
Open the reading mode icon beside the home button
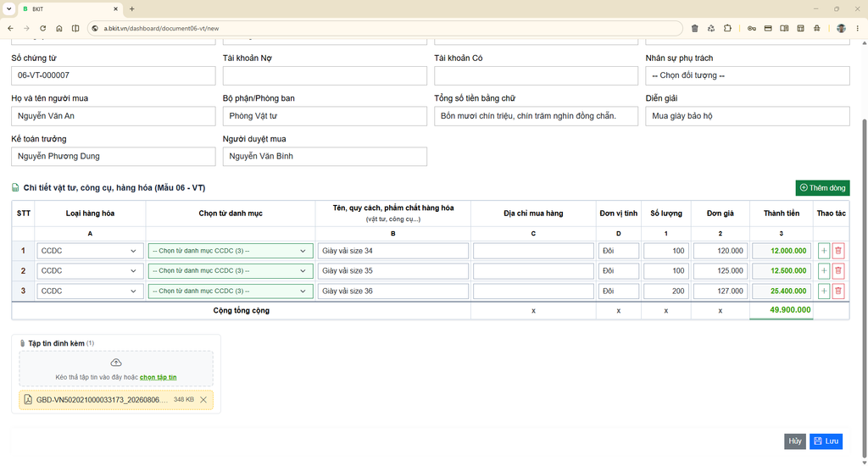tap(75, 28)
